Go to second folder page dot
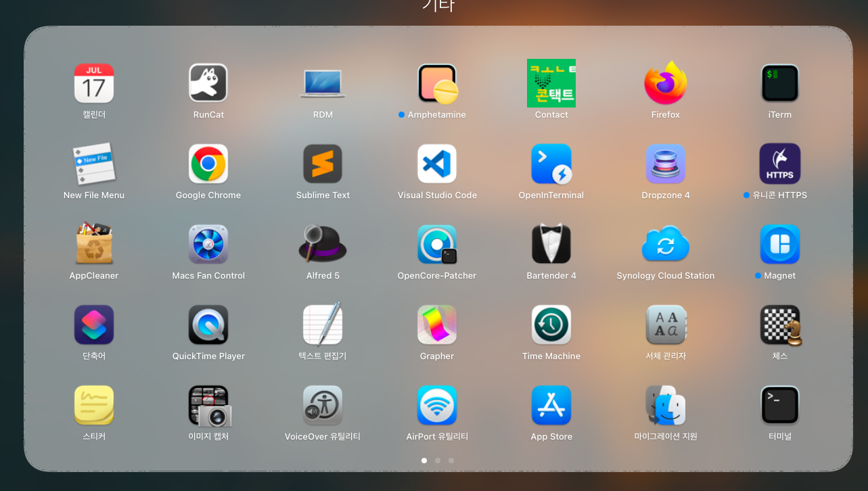 pos(438,461)
